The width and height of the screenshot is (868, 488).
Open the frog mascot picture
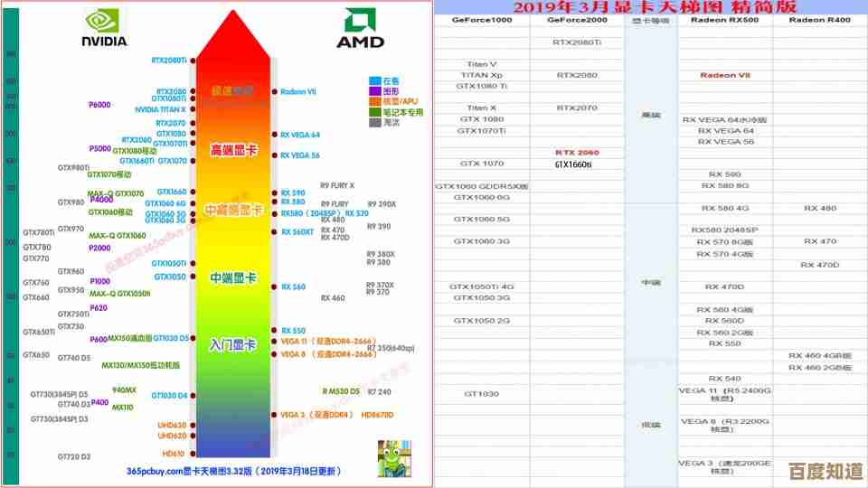point(394,458)
